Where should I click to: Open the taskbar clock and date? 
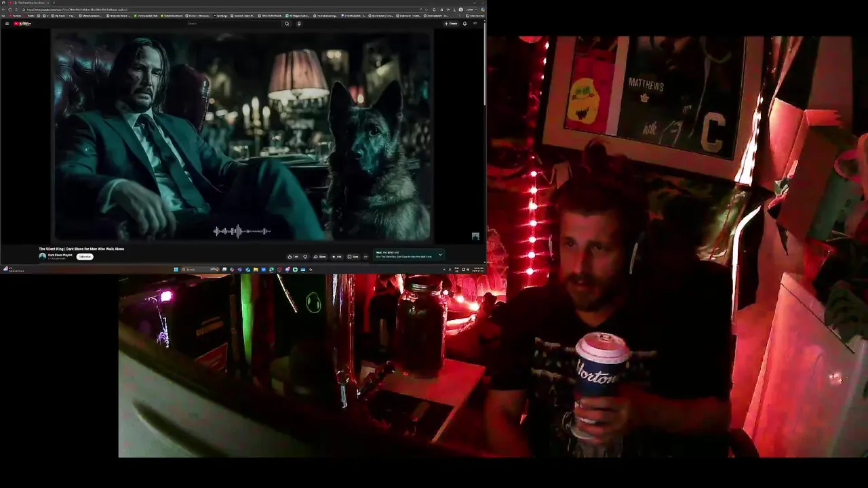click(x=479, y=270)
